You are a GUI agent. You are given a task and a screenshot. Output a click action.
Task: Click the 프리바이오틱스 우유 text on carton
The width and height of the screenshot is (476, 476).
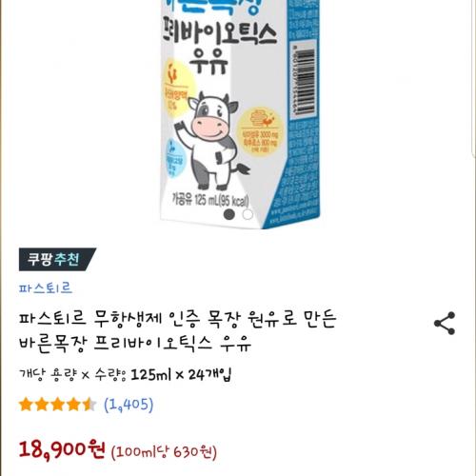(x=219, y=45)
